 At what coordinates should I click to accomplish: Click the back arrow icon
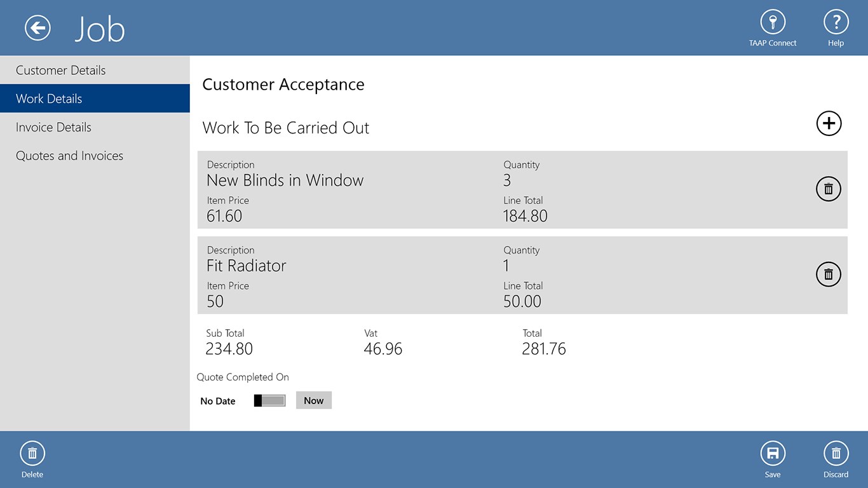coord(38,28)
